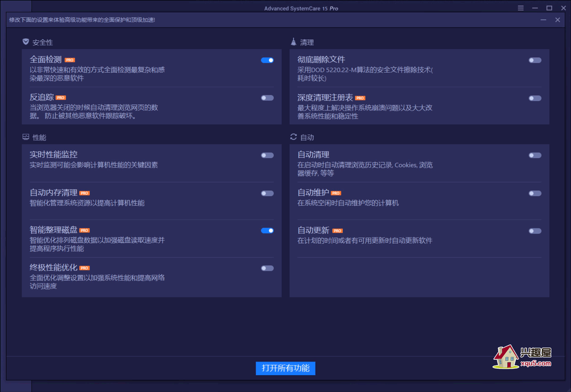This screenshot has height=392, width=571.
Task: Click the 智能整理磁盘 heading
Action: 54,230
